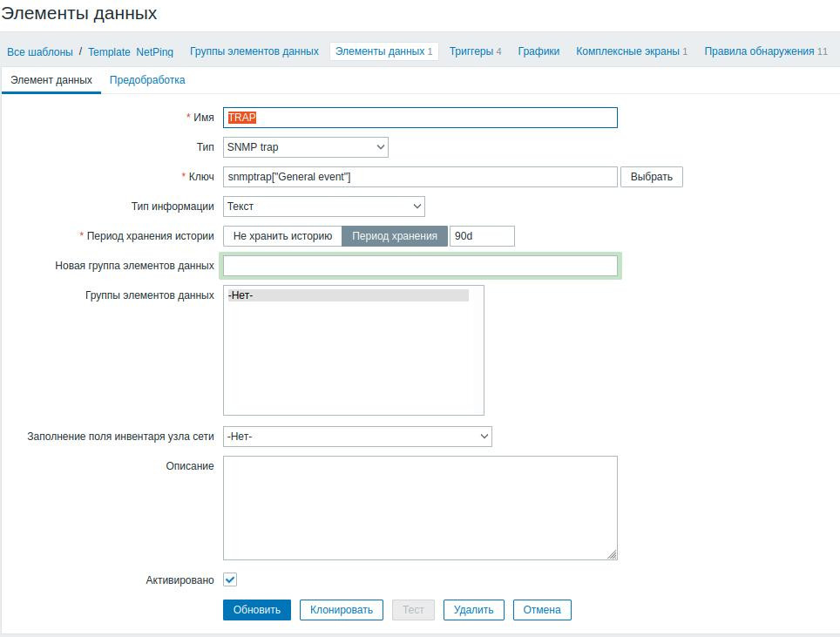Screen dimensions: 840x637
Task: Select Период хранения option
Action: 395,236
